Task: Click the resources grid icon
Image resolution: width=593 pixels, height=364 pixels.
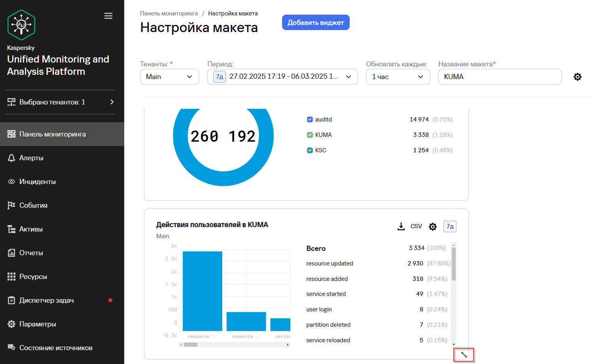Action: pyautogui.click(x=11, y=277)
